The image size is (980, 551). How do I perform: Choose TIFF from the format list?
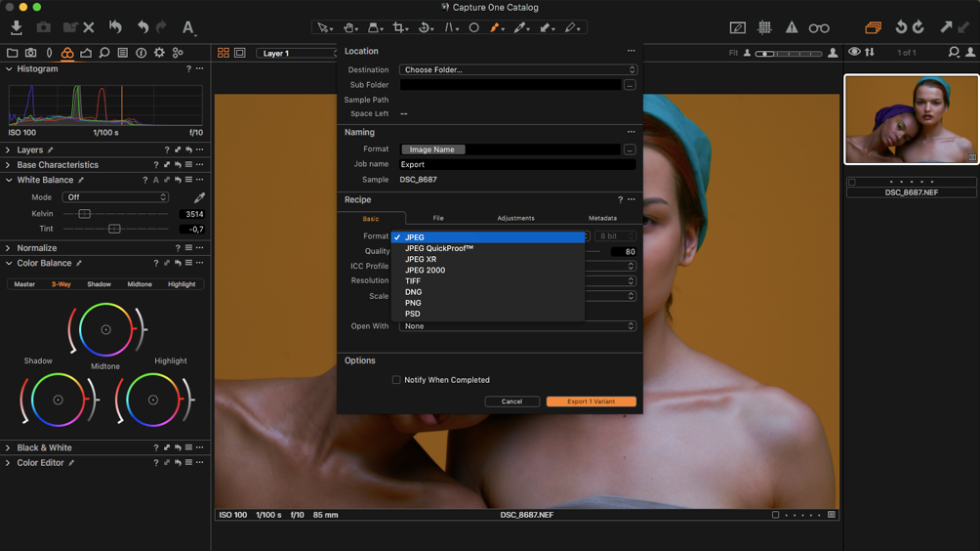tap(413, 281)
